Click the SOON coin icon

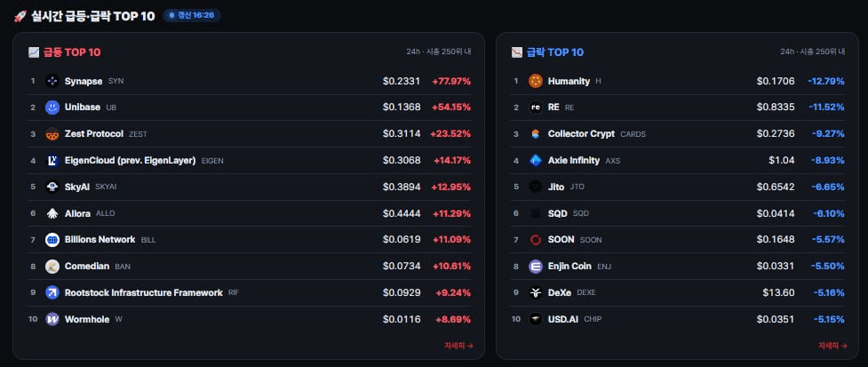(536, 240)
